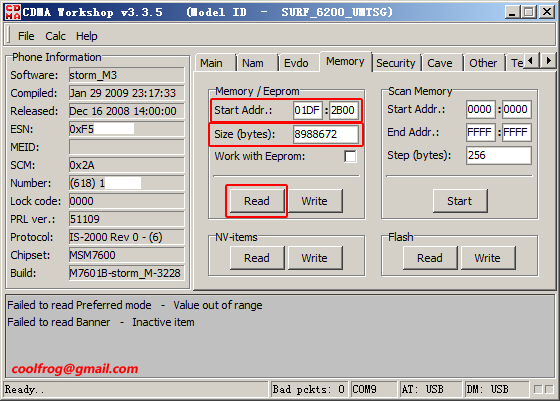
Task: Click the Memory start address field 2B00
Action: [x=343, y=110]
